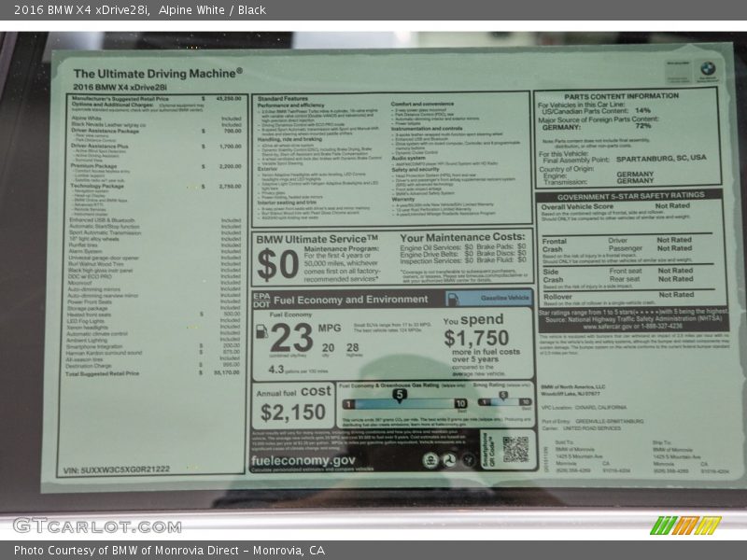Click the $2,150 annual fuel cost

click(293, 412)
